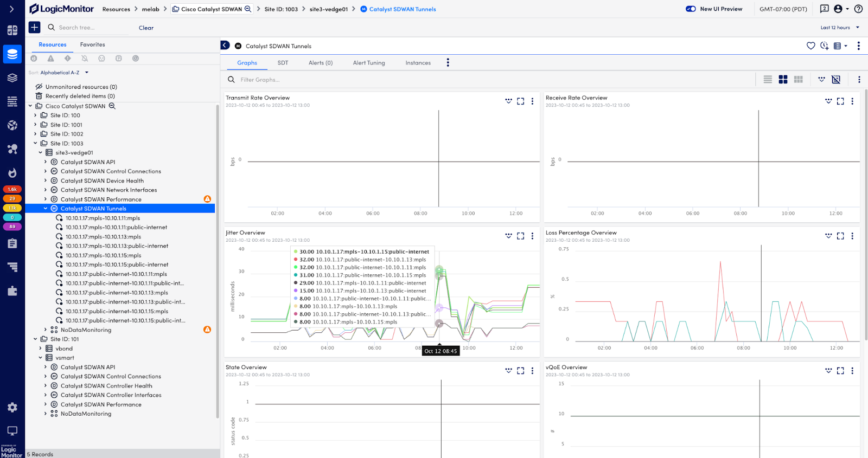Open the Dashboards sidebar icon
This screenshot has height=458, width=868.
click(x=12, y=30)
